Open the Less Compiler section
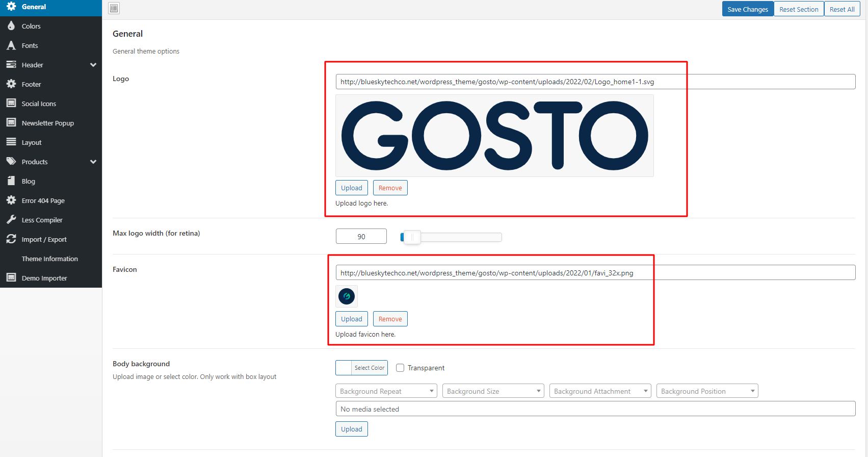The width and height of the screenshot is (868, 457). pos(51,220)
